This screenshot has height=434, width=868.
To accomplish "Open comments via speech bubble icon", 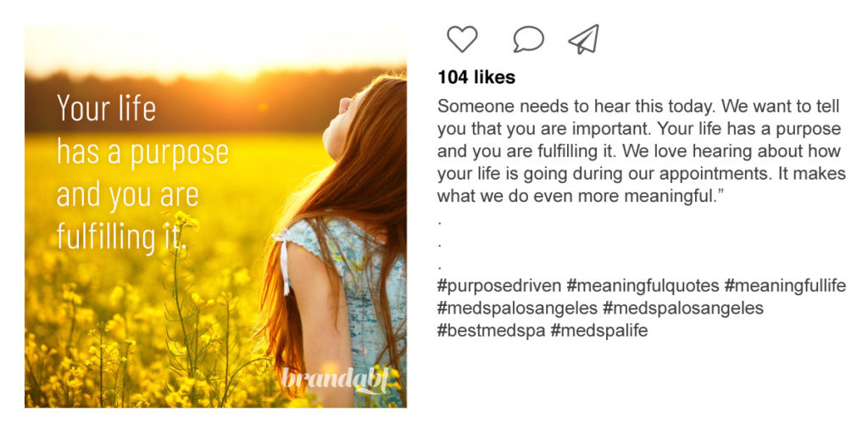I will click(x=528, y=39).
